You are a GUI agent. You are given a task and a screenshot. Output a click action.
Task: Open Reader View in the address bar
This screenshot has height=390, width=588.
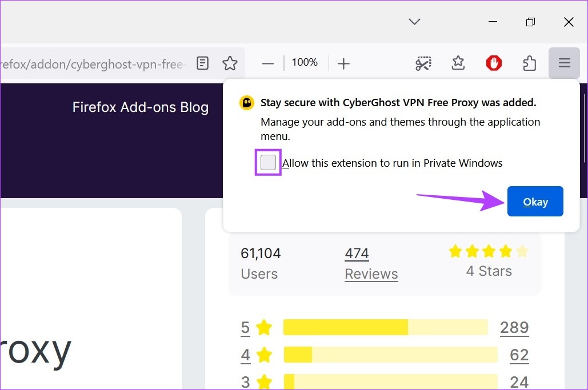(202, 63)
